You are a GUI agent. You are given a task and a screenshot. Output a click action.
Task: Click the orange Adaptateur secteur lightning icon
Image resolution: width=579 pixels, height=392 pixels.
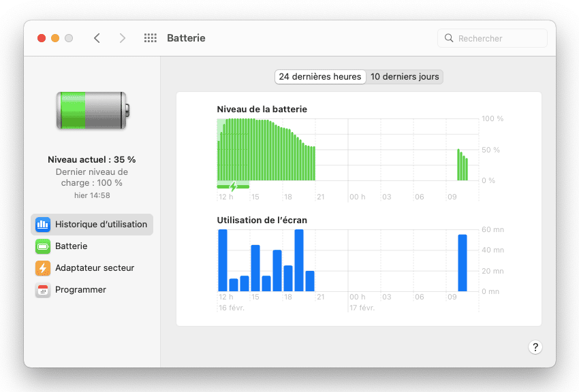coord(43,268)
